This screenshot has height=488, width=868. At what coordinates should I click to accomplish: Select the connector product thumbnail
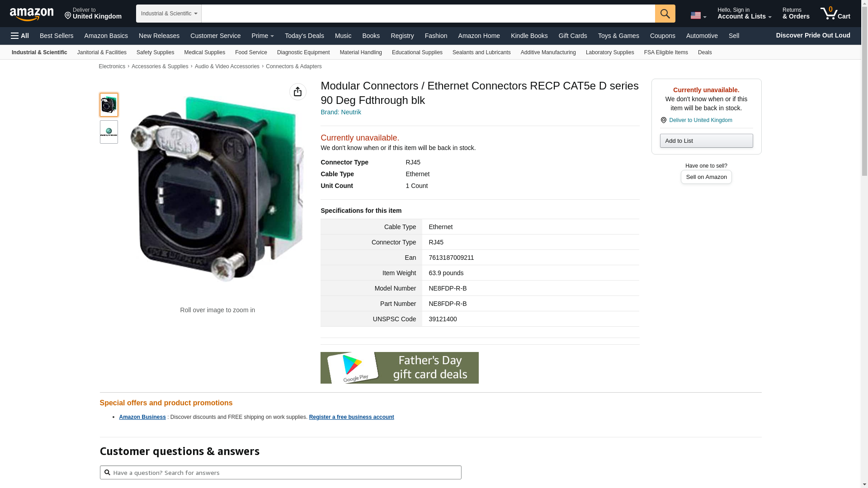point(108,105)
